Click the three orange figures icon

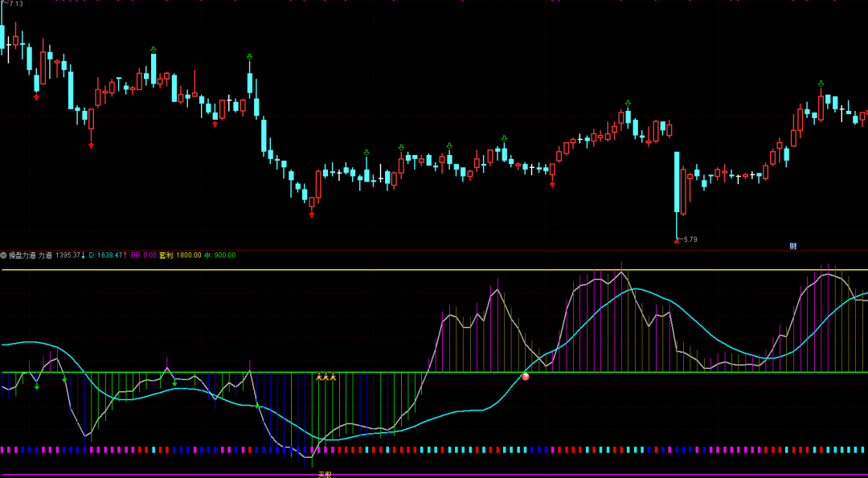coord(326,377)
